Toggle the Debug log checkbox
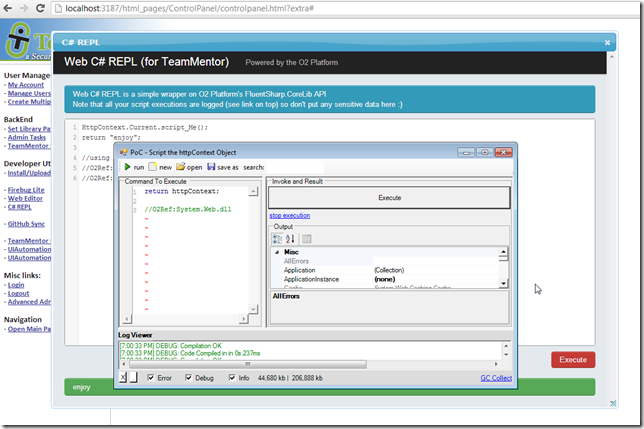Viewport: 644px width, 429px height. [x=189, y=377]
